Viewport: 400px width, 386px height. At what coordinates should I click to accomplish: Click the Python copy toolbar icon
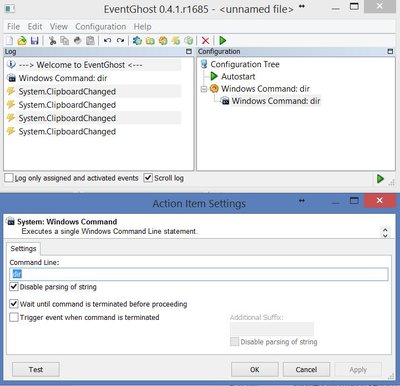[77, 41]
